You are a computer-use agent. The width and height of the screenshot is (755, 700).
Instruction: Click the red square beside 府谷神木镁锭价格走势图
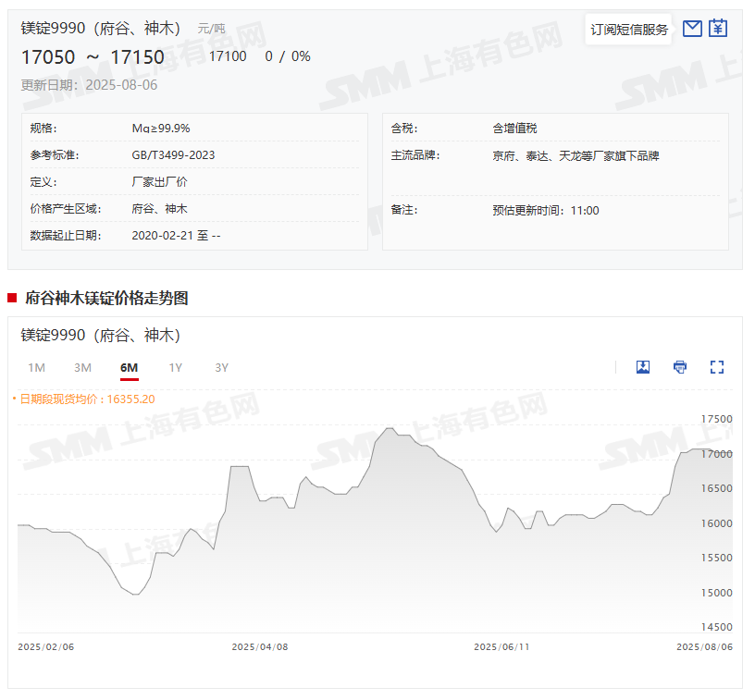12,298
